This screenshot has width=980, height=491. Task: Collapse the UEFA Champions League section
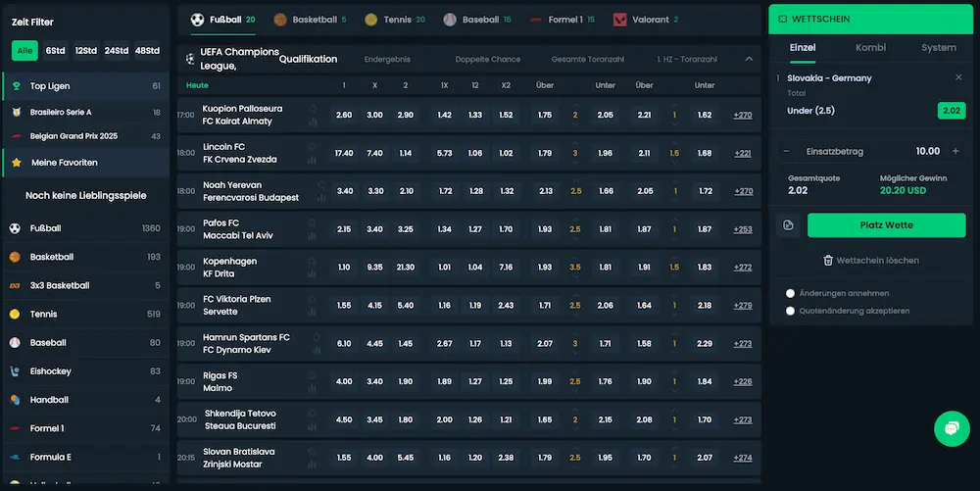[749, 60]
